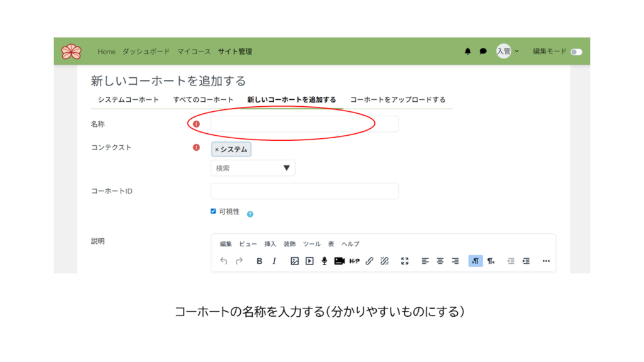644x362 pixels.
Task: Expand the コンテクスト search dropdown arrow
Action: (286, 168)
